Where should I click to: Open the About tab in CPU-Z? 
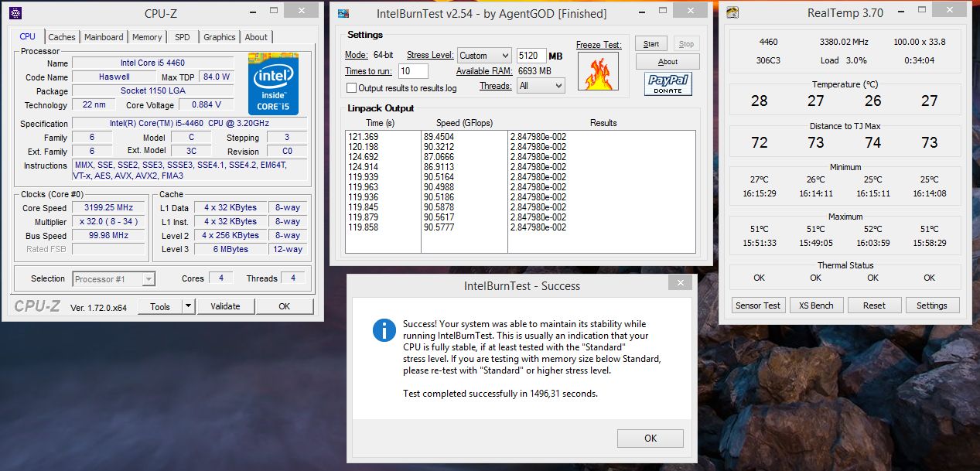click(256, 37)
